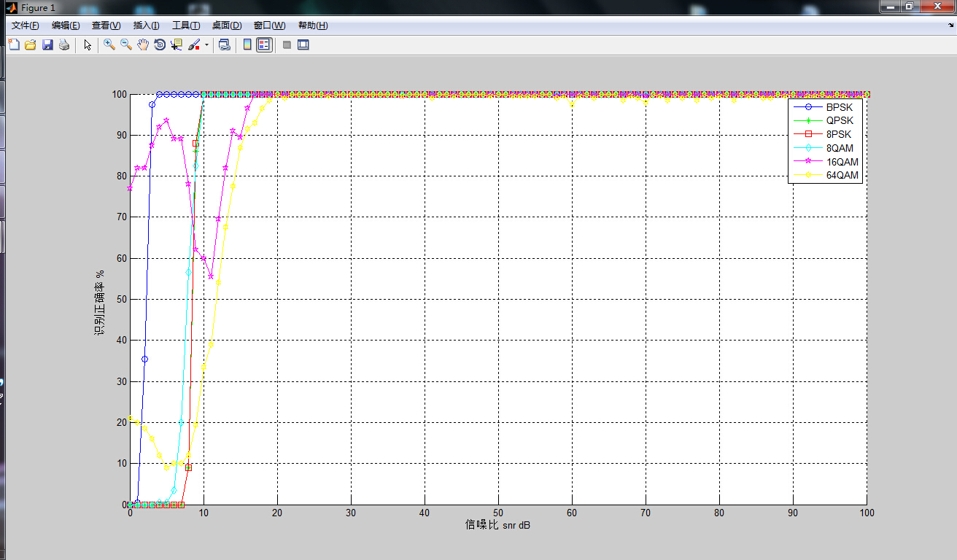Screen dimensions: 957x560
Task: Select the x-axis label 信噪比 snr dB
Action: 498,524
